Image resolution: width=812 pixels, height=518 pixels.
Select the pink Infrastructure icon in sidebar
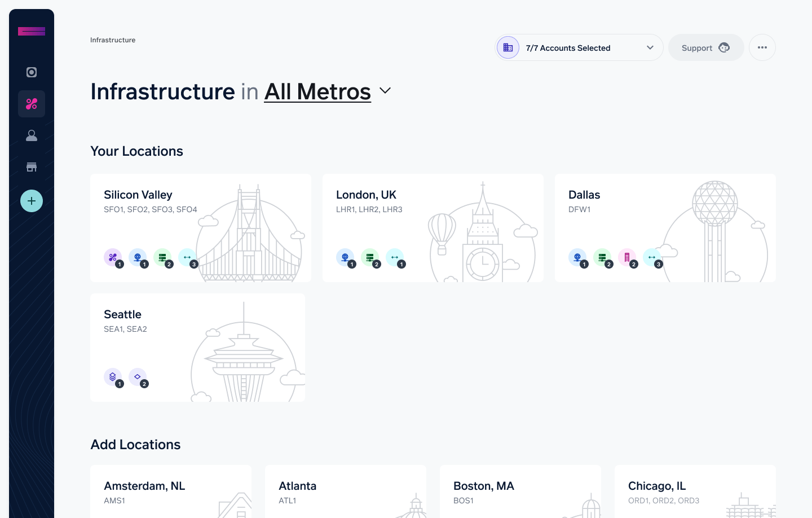click(32, 104)
